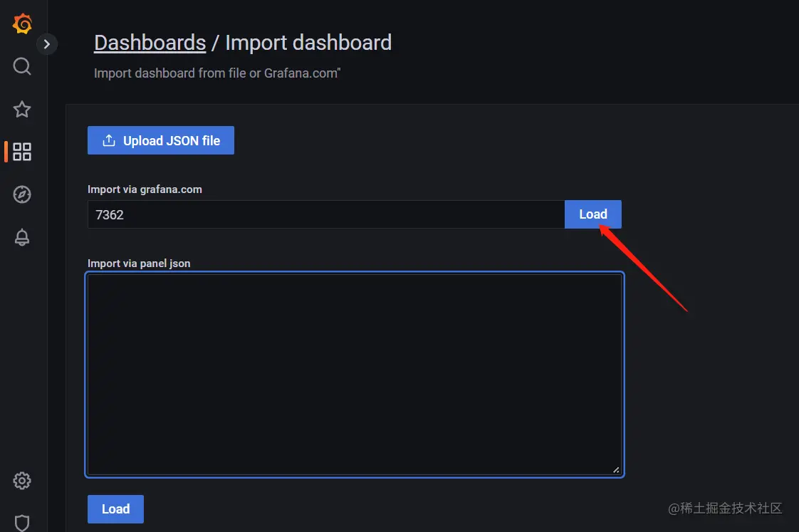Open Server admin shield icon
Screen dimensions: 799x532
22,523
